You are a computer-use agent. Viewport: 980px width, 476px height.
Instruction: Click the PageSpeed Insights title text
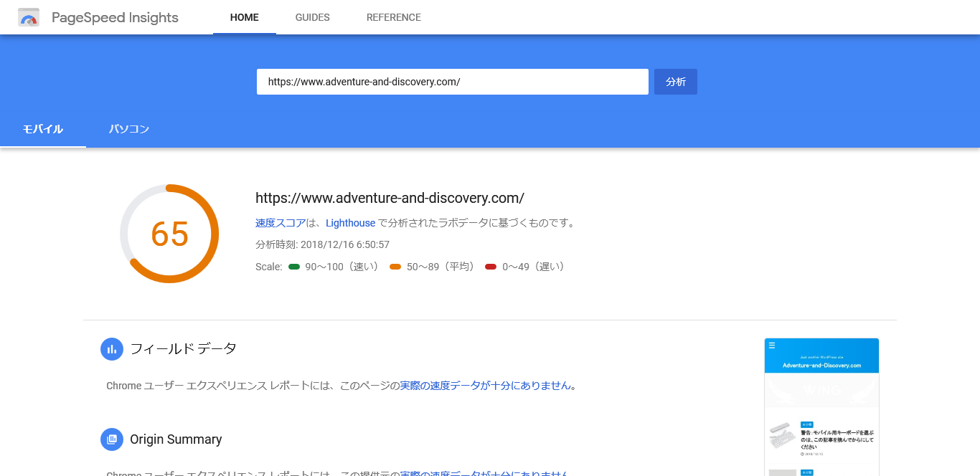(x=116, y=17)
